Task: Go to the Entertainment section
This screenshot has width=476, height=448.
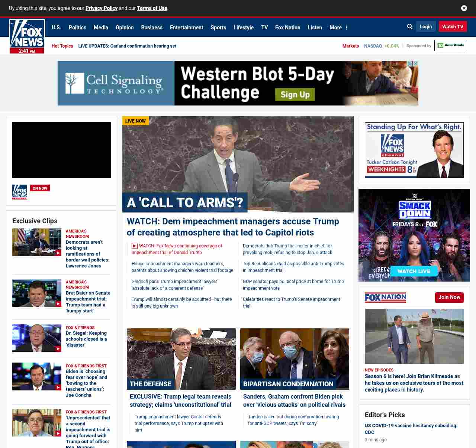Action: point(186,27)
